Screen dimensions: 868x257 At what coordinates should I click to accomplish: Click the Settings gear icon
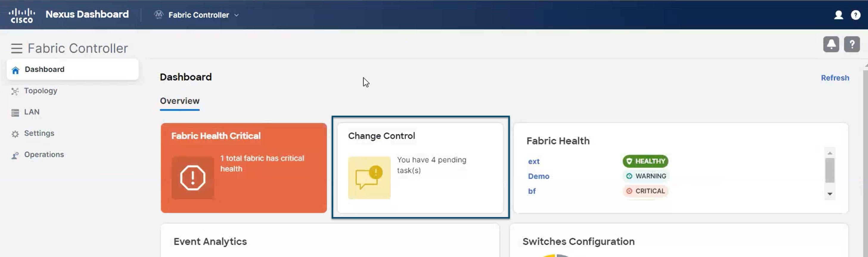pyautogui.click(x=15, y=134)
